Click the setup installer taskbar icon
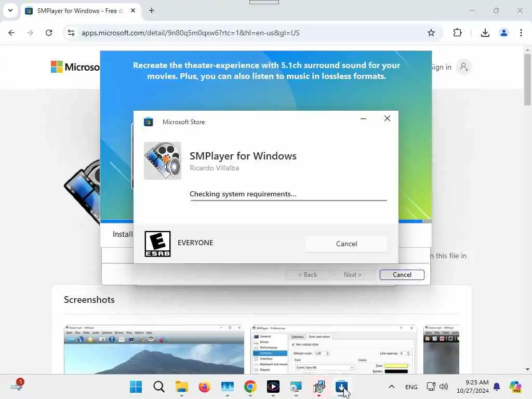Viewport: 532px width, 399px height. (x=319, y=387)
